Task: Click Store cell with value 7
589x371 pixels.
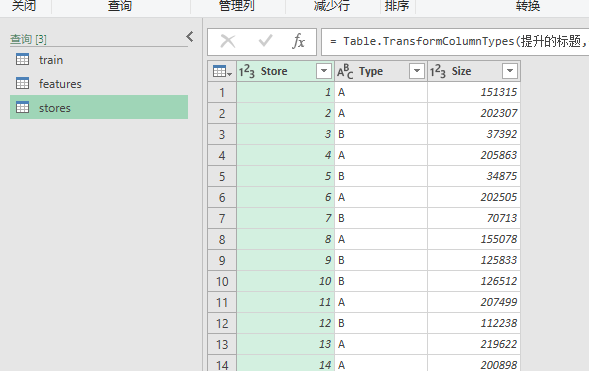Action: (x=285, y=219)
